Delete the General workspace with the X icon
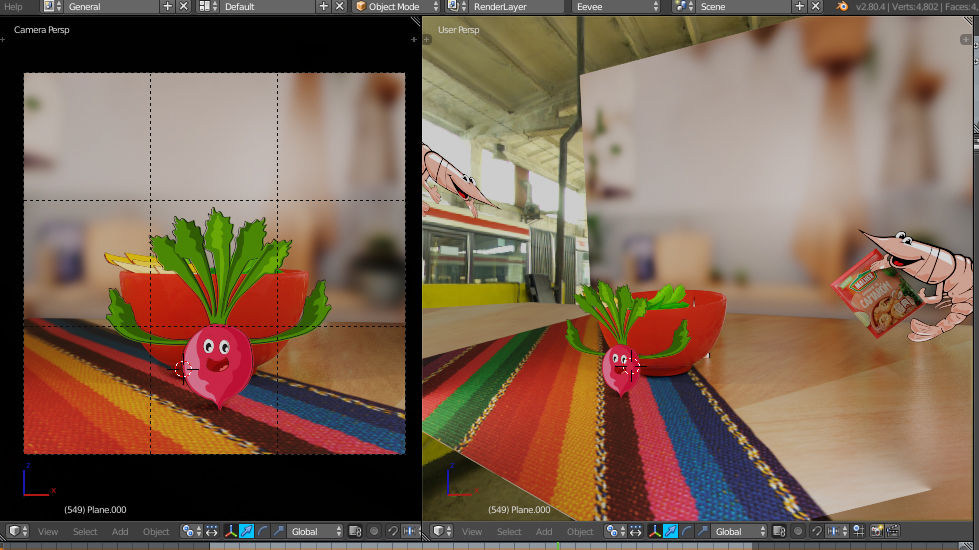This screenshot has width=979, height=550. [x=184, y=7]
